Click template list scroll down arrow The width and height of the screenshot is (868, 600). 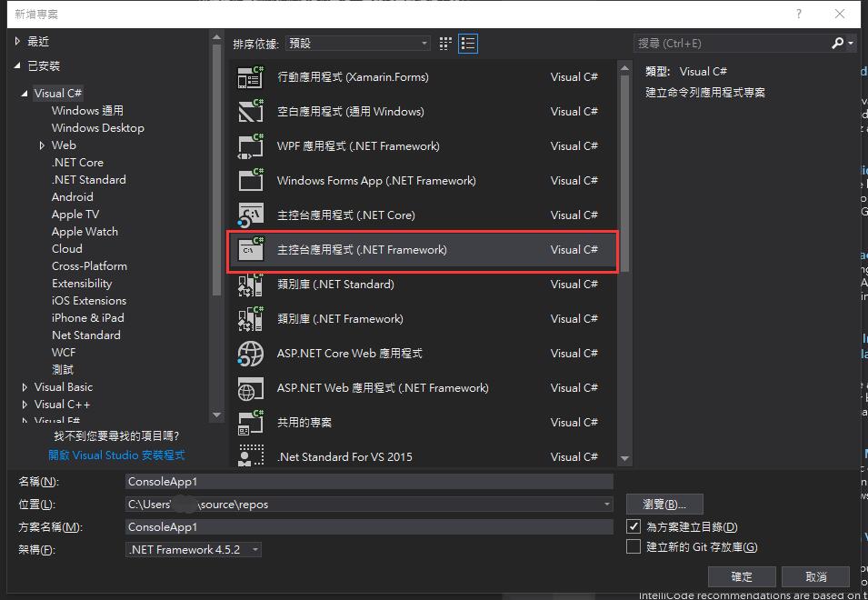625,458
